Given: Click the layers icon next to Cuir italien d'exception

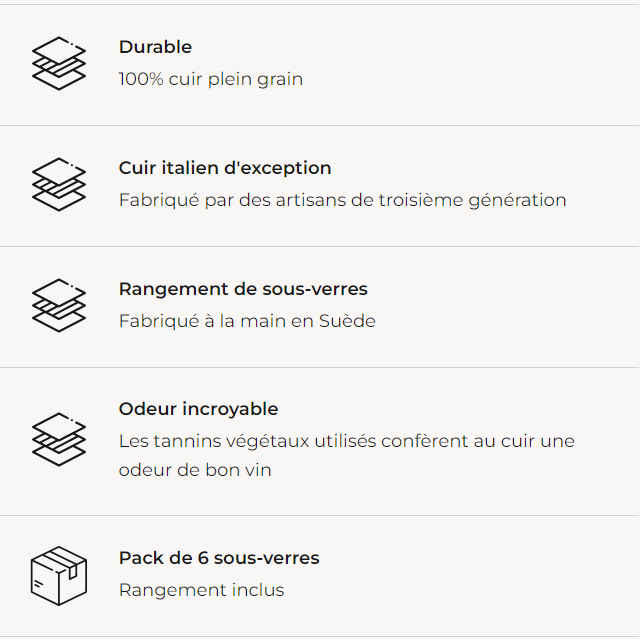Looking at the screenshot, I should pos(59,185).
